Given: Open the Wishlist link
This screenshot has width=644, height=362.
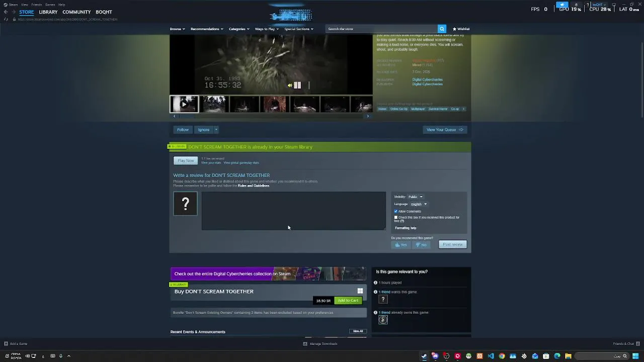Looking at the screenshot, I should (x=461, y=29).
